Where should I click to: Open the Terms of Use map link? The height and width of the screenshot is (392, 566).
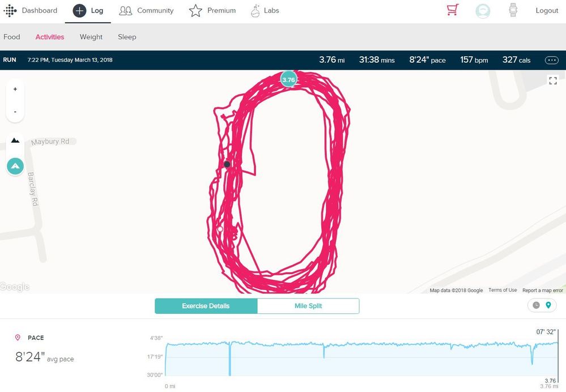(x=503, y=290)
